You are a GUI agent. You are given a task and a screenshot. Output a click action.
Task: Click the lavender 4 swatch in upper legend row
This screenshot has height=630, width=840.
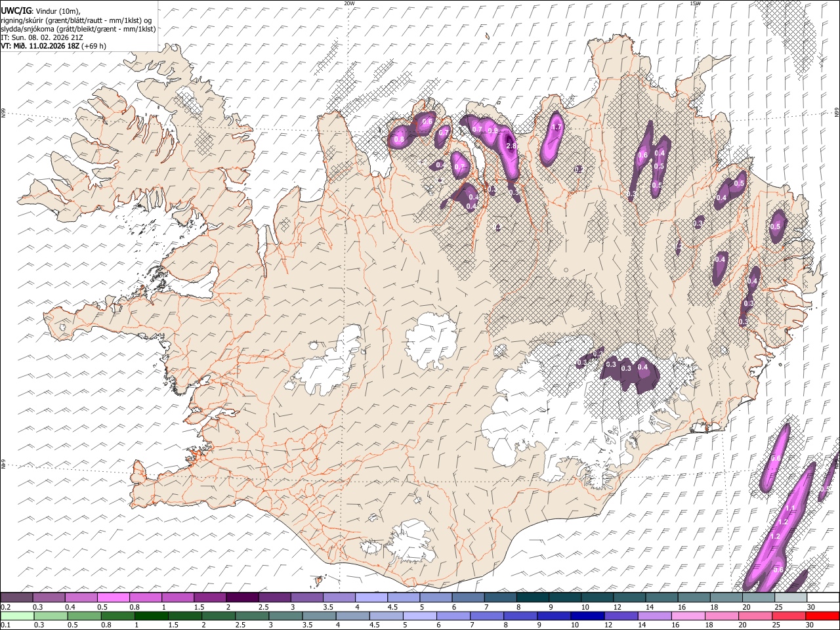tap(371, 598)
